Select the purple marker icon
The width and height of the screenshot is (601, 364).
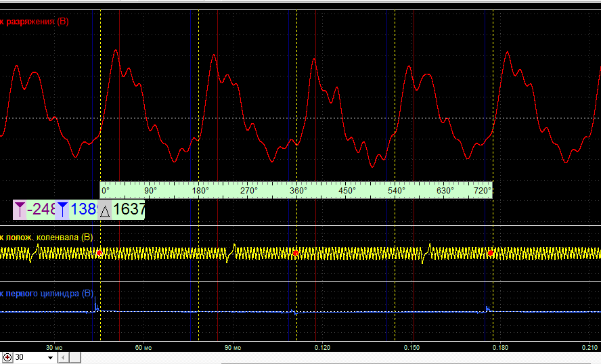point(20,210)
